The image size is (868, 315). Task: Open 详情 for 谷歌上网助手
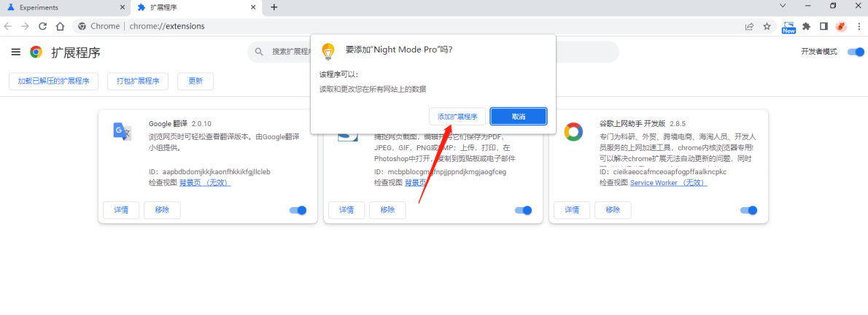click(x=572, y=211)
